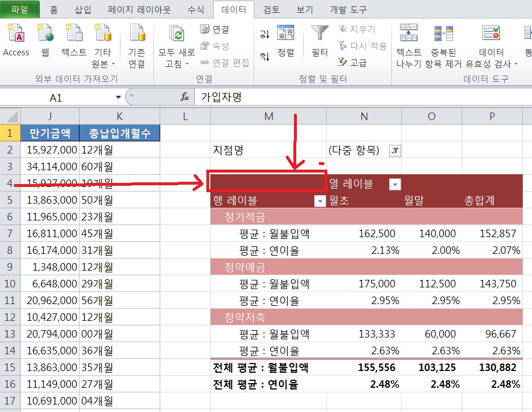The width and height of the screenshot is (532, 412).
Task: Click the text import icon
Action: tap(74, 35)
